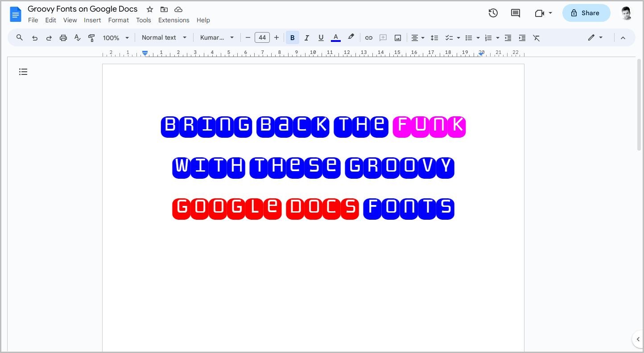Toggle italic formatting
644x353 pixels.
click(x=306, y=37)
